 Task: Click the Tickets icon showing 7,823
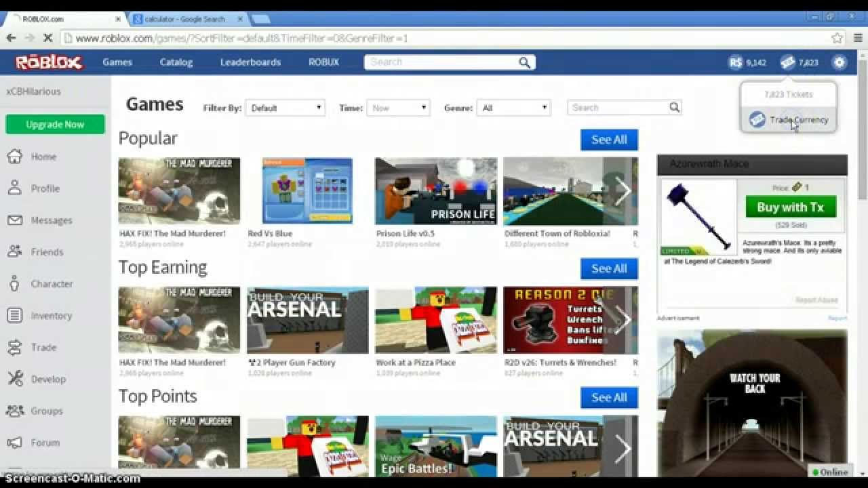pyautogui.click(x=787, y=62)
